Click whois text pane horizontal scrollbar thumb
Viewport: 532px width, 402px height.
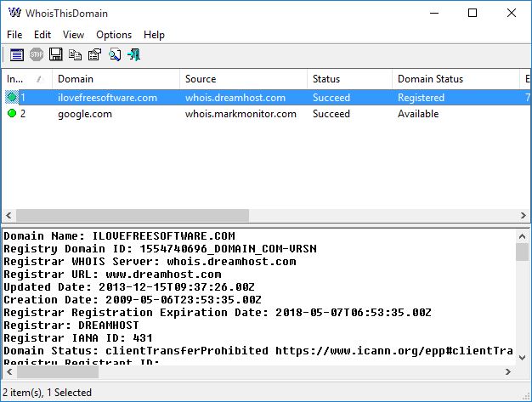coord(58,371)
